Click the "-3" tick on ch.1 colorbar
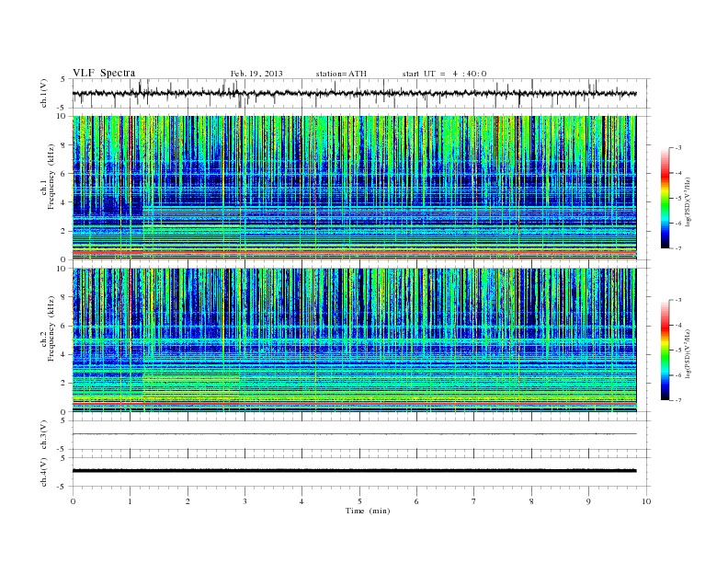The height and width of the screenshot is (563, 728). pos(678,148)
